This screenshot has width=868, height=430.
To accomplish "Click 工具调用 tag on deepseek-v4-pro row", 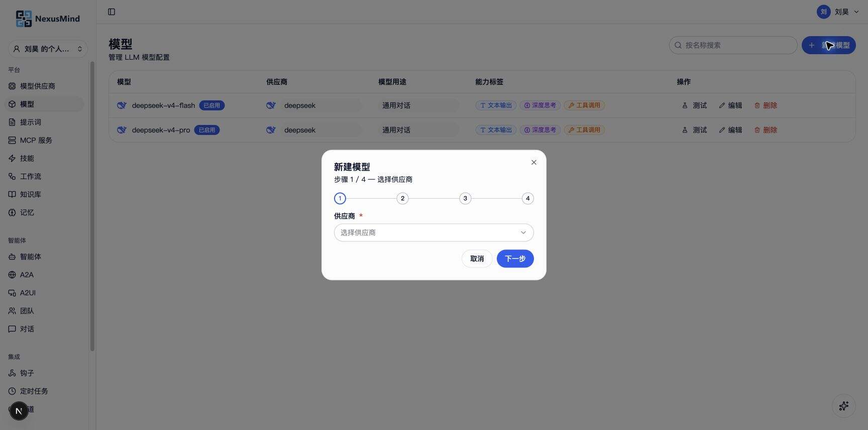I will [x=584, y=130].
